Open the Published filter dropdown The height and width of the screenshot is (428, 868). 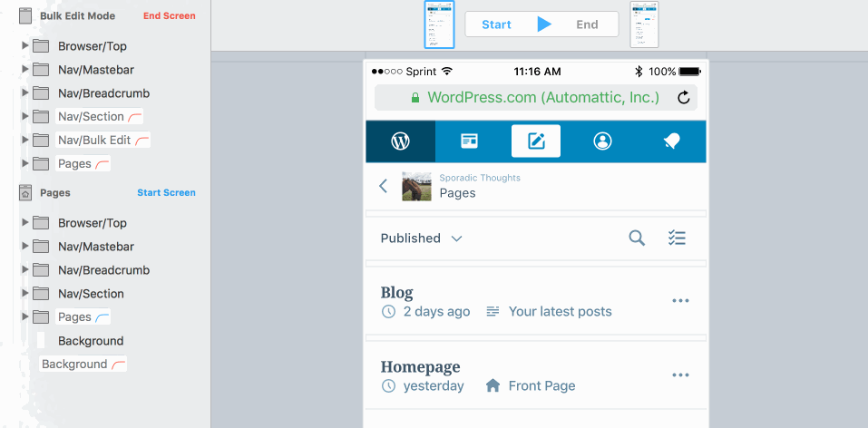[421, 238]
